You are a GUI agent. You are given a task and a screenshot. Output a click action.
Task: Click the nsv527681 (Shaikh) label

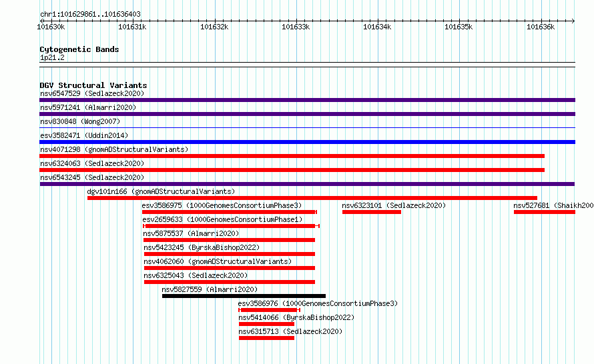coord(553,205)
